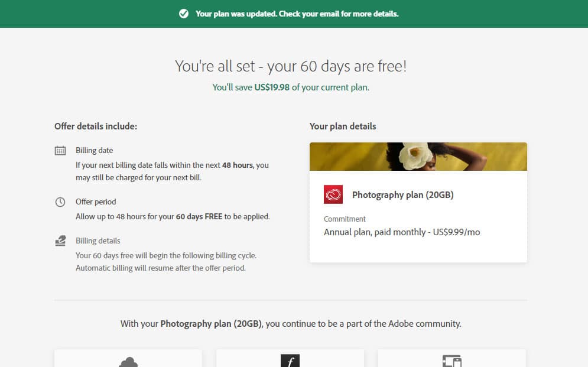Click the 'You're all set' heading
588x367 pixels.
tap(291, 66)
